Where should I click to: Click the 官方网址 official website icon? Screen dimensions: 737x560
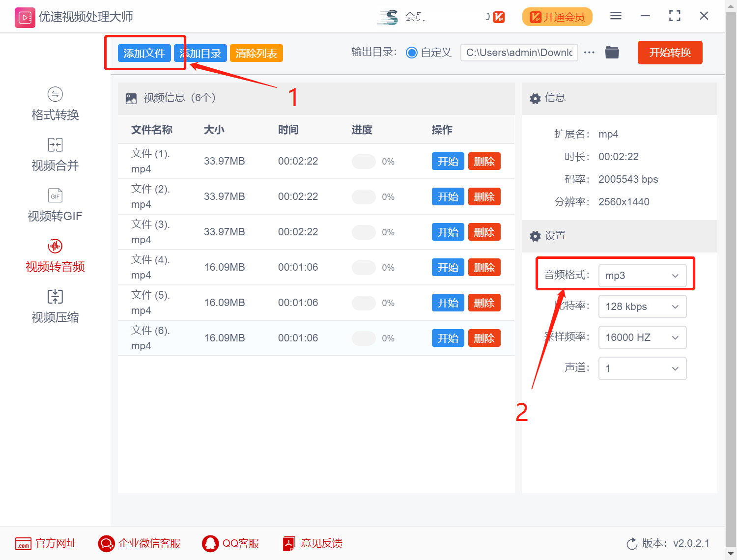coord(23,543)
